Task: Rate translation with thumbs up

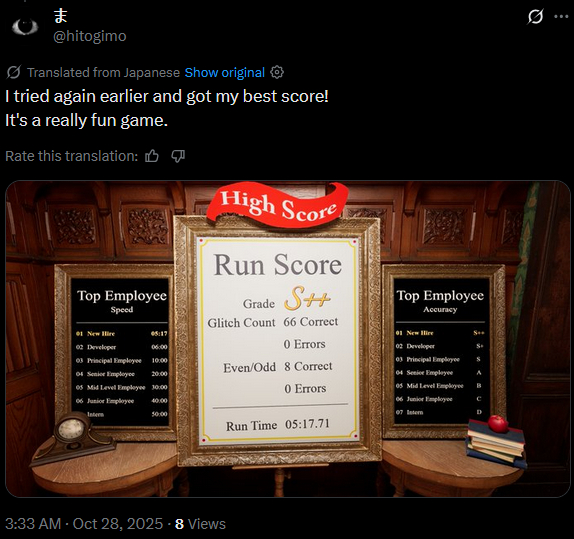Action: click(x=152, y=156)
